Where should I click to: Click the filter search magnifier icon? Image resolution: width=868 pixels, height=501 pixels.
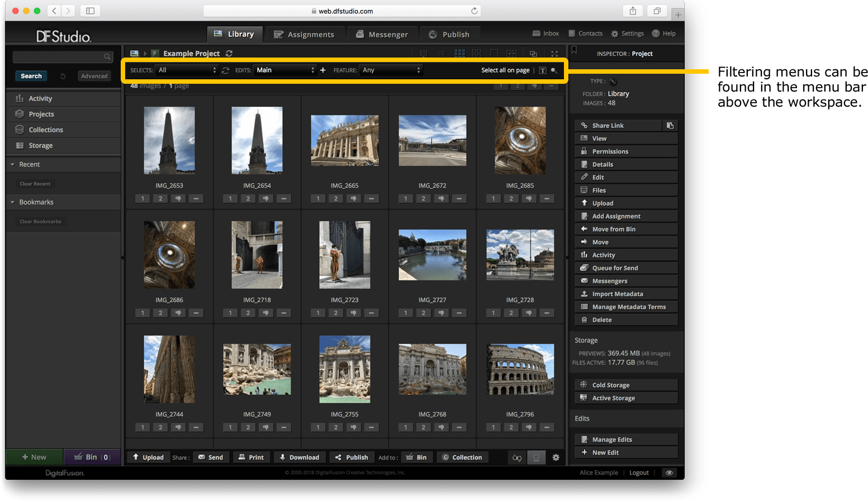pos(554,70)
